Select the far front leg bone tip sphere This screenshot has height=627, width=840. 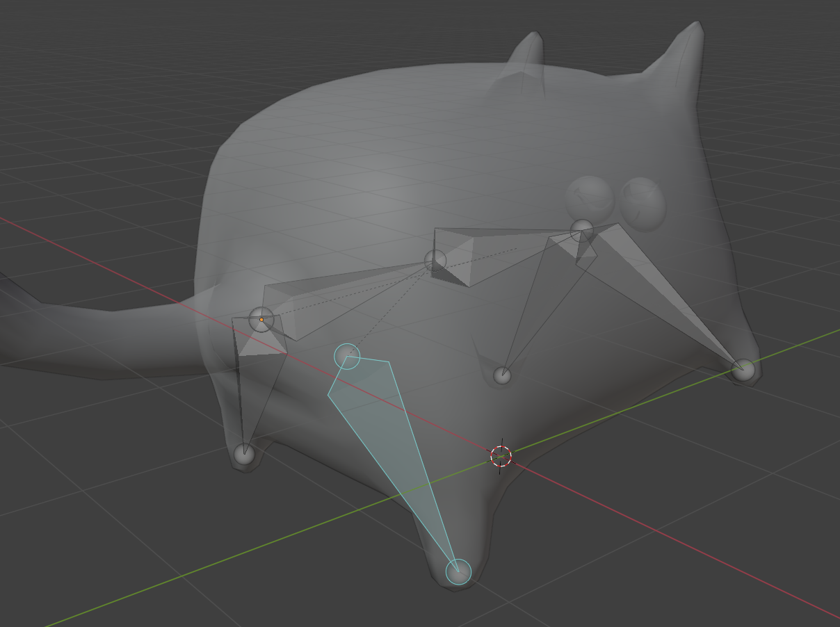click(x=502, y=376)
